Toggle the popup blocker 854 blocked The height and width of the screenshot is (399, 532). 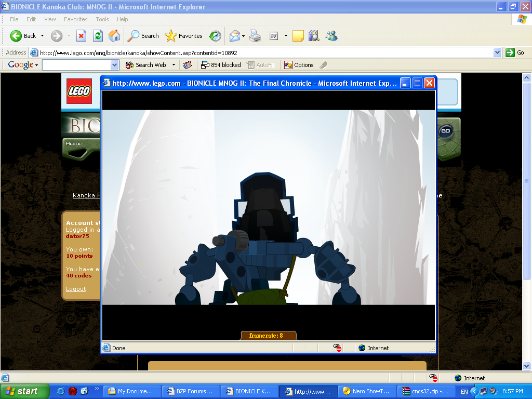point(221,65)
